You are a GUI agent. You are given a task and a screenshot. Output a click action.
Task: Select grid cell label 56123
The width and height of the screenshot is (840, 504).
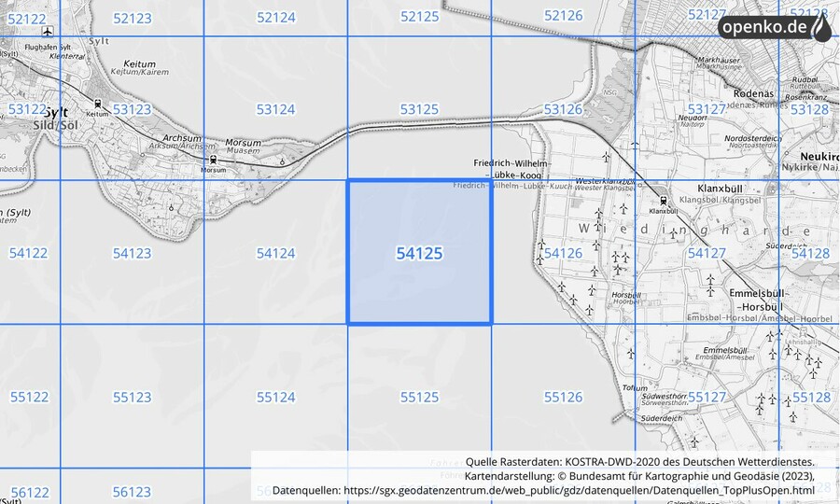click(x=132, y=492)
